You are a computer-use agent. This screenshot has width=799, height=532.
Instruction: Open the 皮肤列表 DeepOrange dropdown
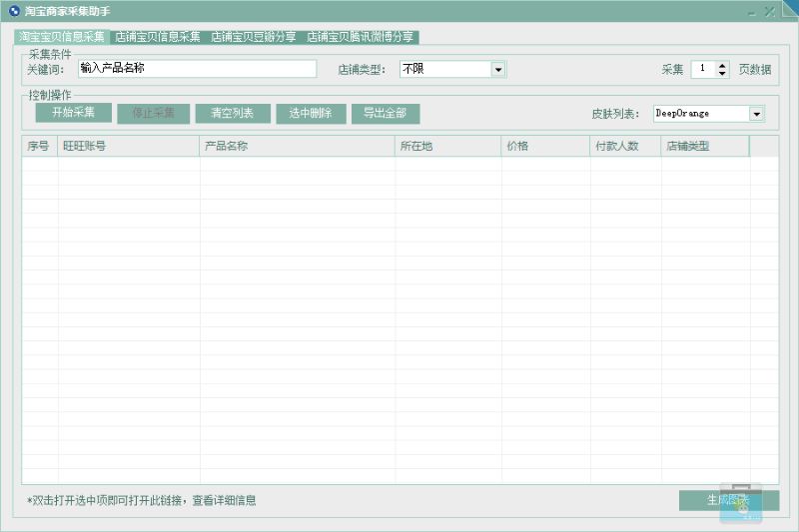tap(757, 114)
